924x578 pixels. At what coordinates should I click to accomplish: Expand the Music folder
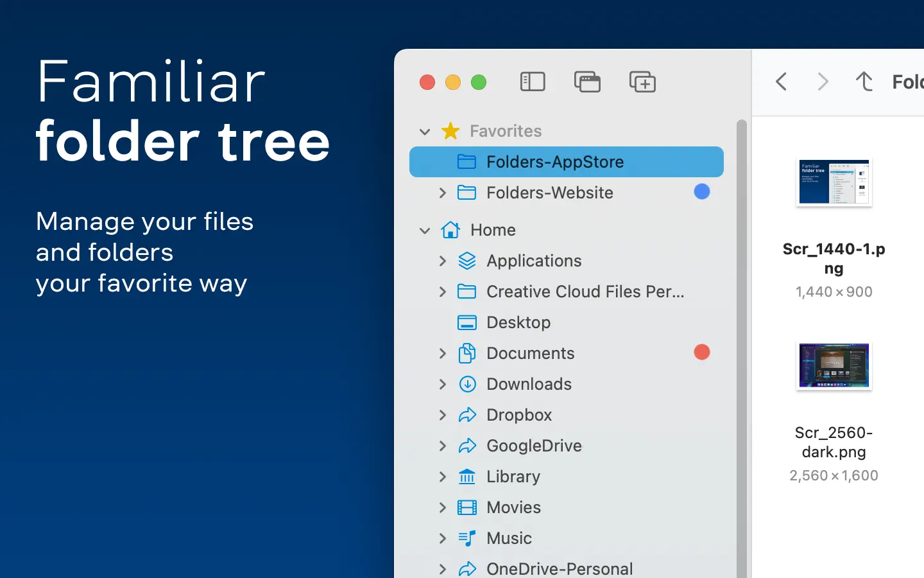[442, 538]
